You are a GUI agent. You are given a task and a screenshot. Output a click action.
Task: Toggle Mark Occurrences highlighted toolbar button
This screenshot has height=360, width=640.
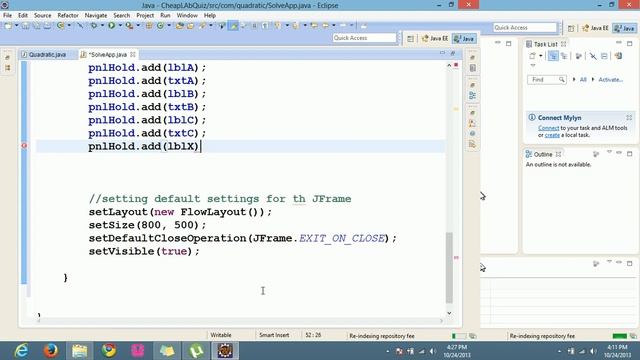[233, 26]
